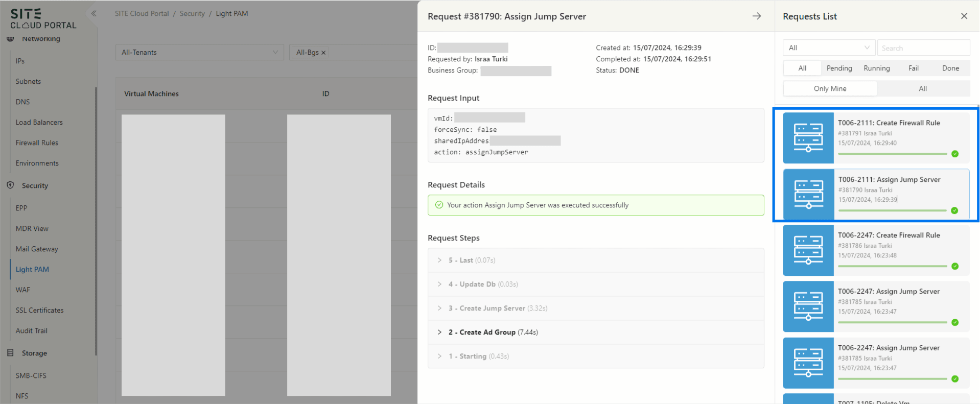Click the Security shield icon in sidebar
The width and height of the screenshot is (980, 404).
(10, 185)
